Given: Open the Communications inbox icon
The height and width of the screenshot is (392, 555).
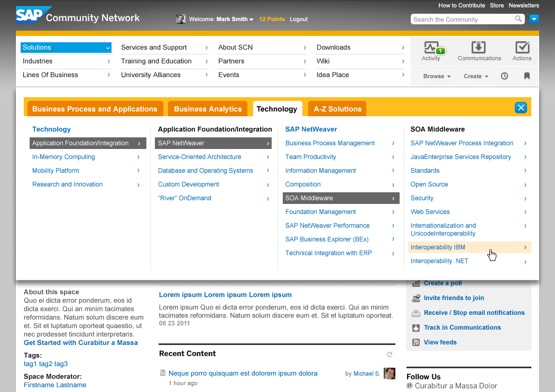Looking at the screenshot, I should coord(478,47).
